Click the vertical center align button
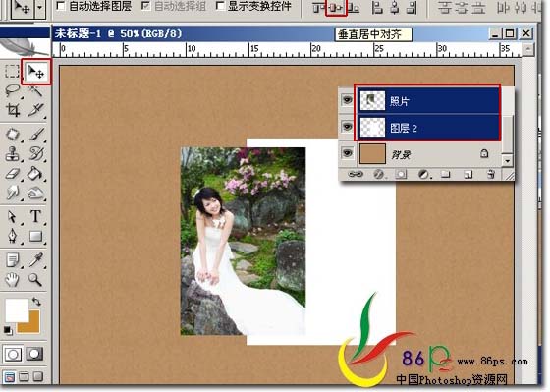The height and width of the screenshot is (392, 550). point(336,8)
